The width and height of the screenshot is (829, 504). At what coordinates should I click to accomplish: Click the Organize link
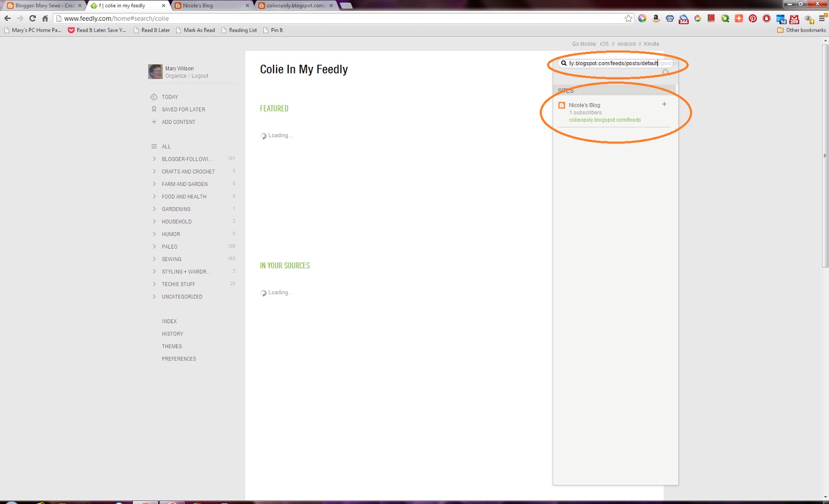point(176,76)
